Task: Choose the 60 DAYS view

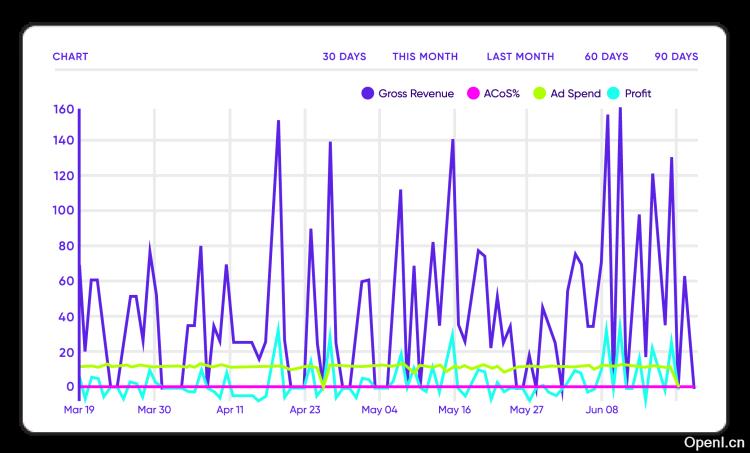Action: 606,56
